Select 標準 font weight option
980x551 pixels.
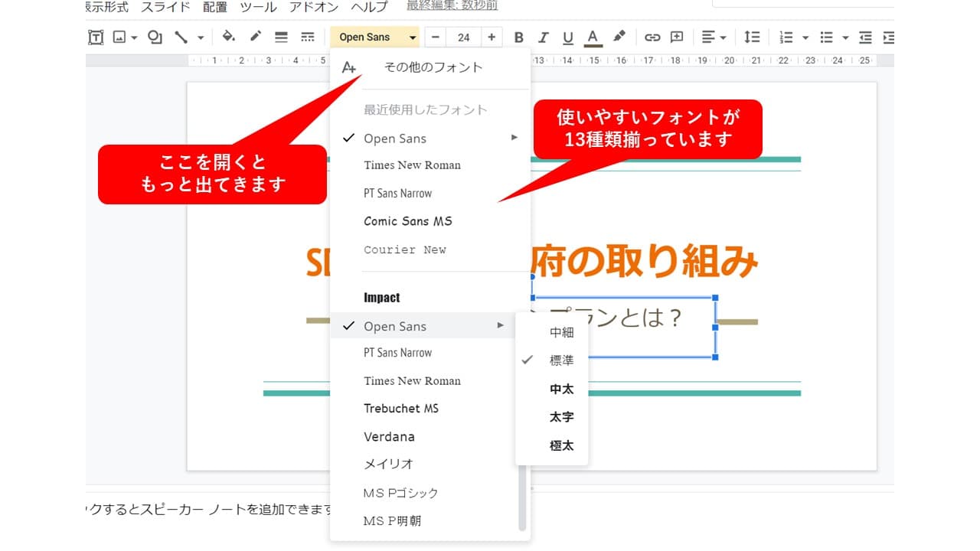pyautogui.click(x=561, y=360)
